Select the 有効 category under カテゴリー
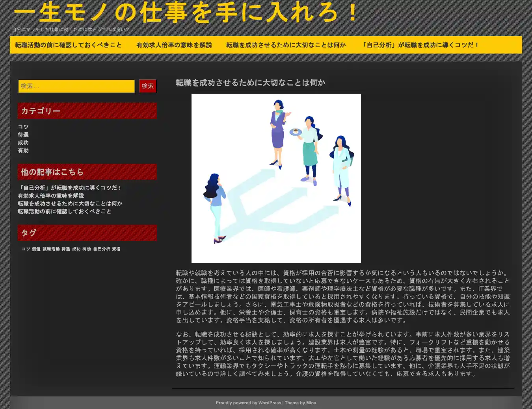The image size is (532, 409). 23,150
